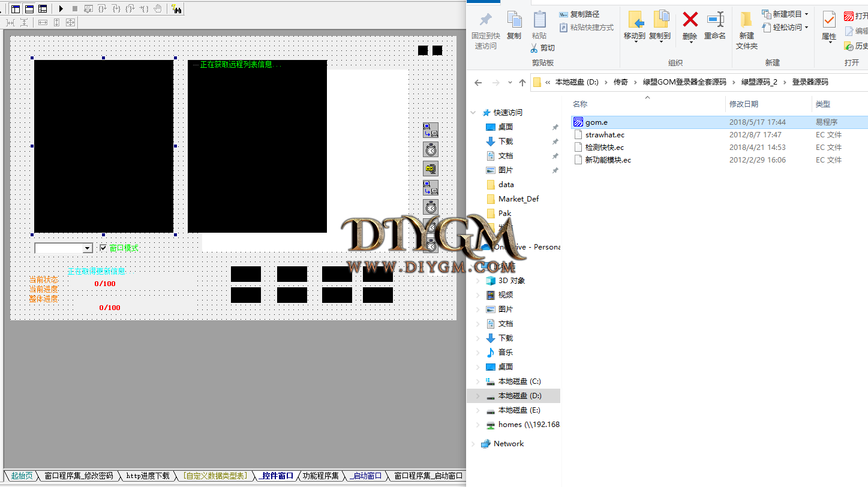Viewport: 868px width, 487px height.
Task: Select the 新功能模块.ec file
Action: (x=720, y=160)
